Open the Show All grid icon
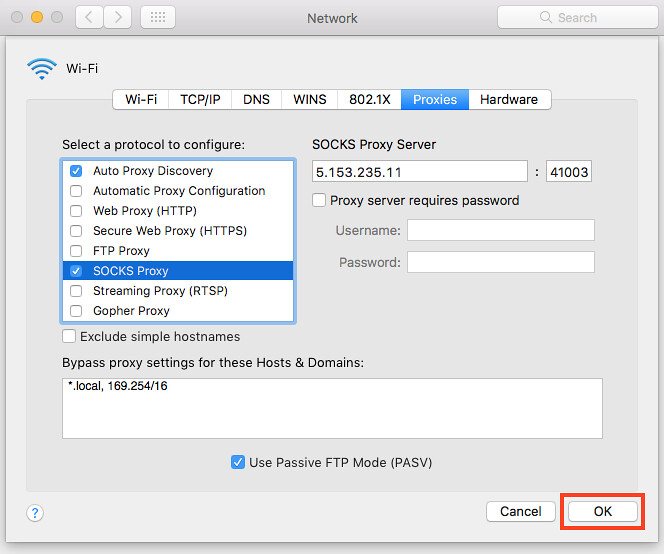 pos(158,17)
